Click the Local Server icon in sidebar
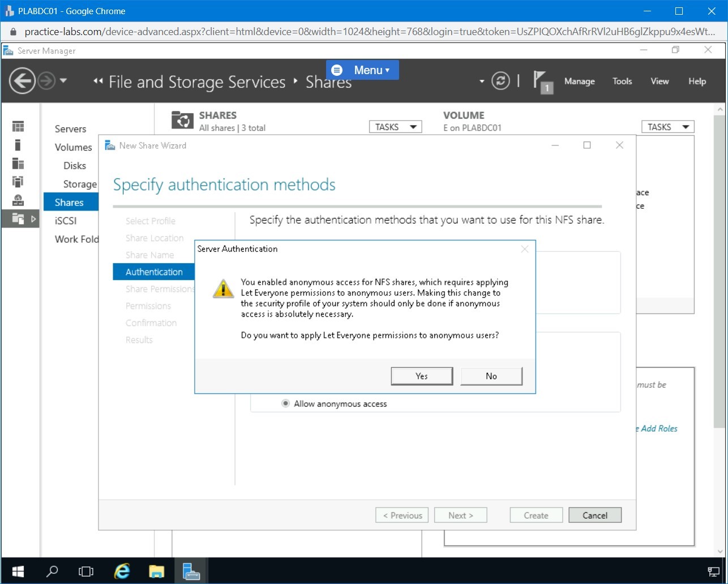 pyautogui.click(x=18, y=145)
